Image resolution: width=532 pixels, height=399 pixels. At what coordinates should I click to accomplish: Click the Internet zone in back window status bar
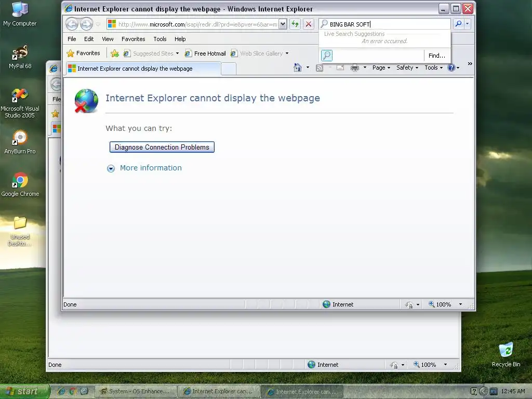[323, 365]
